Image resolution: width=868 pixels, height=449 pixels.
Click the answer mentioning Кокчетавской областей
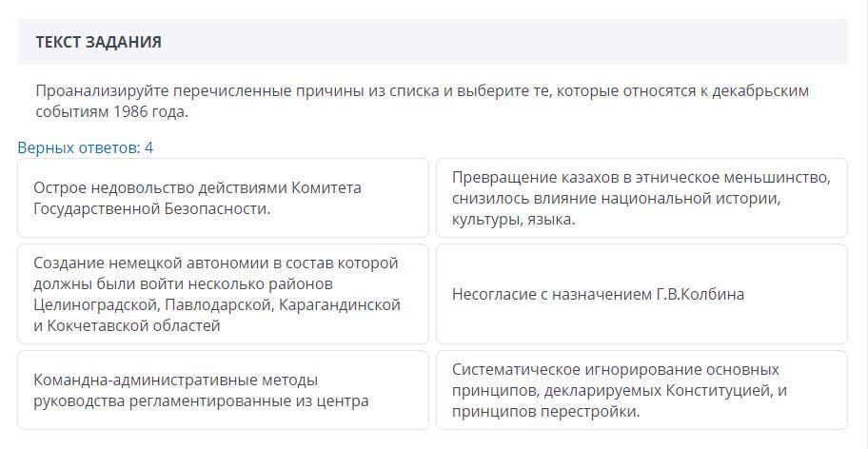pyautogui.click(x=223, y=294)
